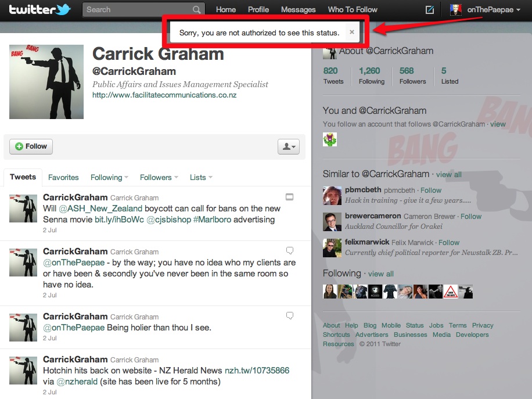Screen dimensions: 532x399
Task: View the 1,260 Following count
Action: (372, 76)
